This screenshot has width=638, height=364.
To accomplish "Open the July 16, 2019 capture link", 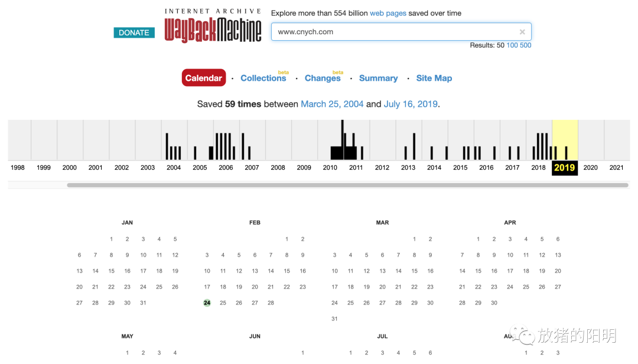I will click(x=411, y=104).
